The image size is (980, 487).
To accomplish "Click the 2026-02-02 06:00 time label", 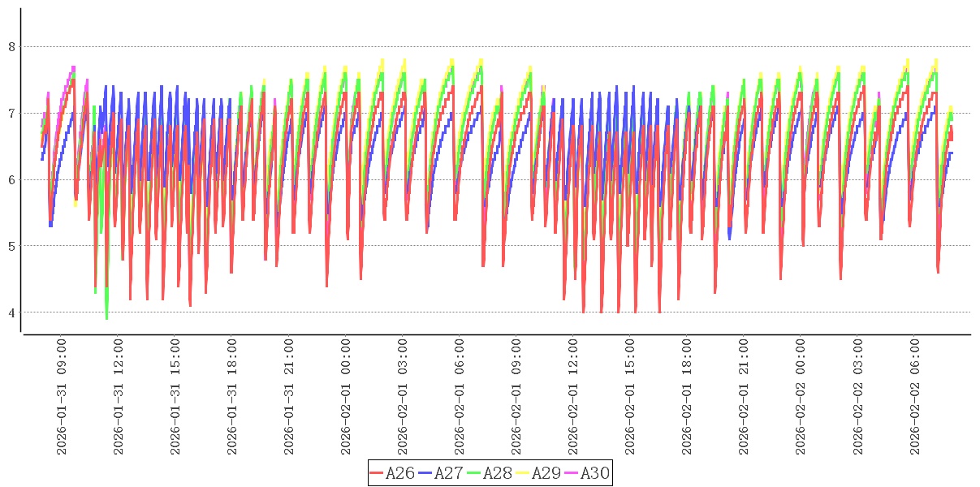I will [914, 397].
